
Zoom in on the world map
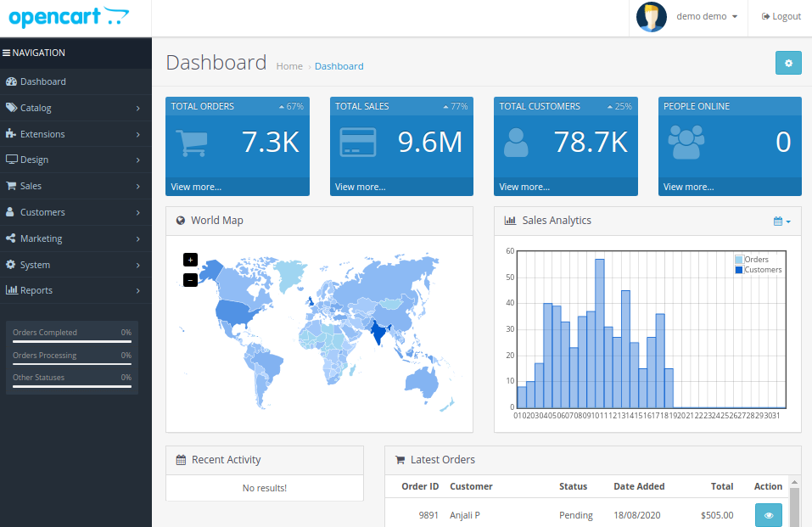[190, 260]
